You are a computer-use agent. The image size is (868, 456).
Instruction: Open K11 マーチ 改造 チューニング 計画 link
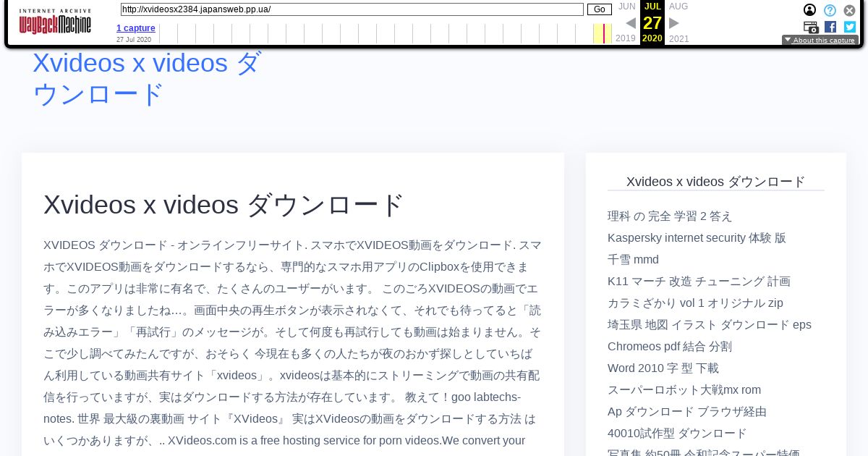699,282
